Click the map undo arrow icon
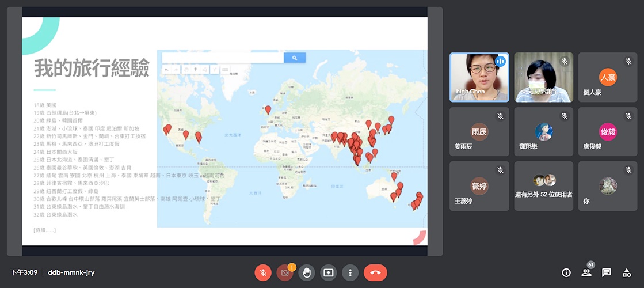 pyautogui.click(x=167, y=70)
